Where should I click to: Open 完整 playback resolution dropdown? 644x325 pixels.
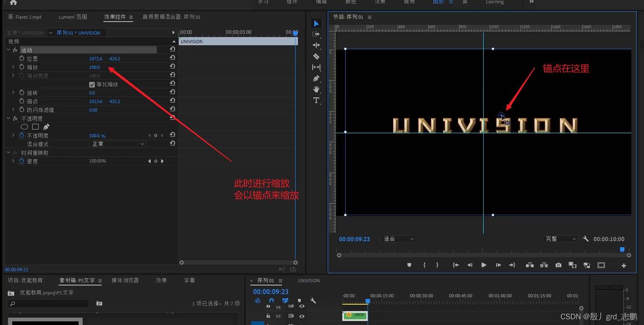[561, 239]
